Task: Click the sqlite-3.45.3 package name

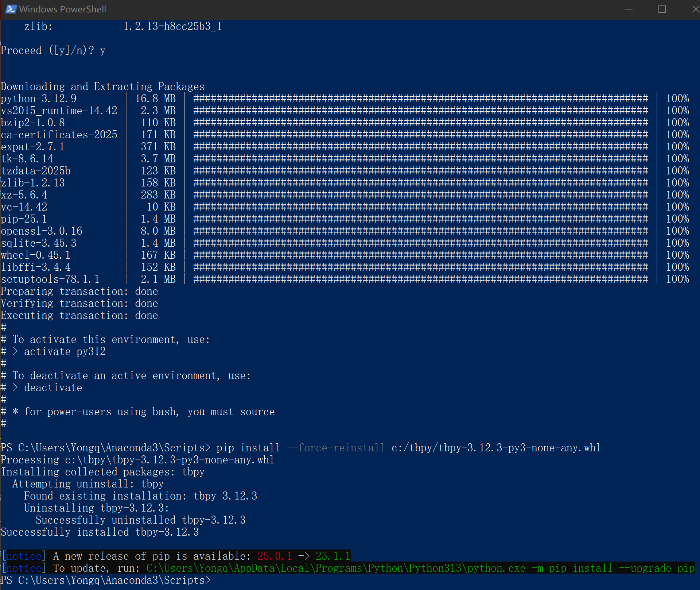Action: pyautogui.click(x=39, y=243)
